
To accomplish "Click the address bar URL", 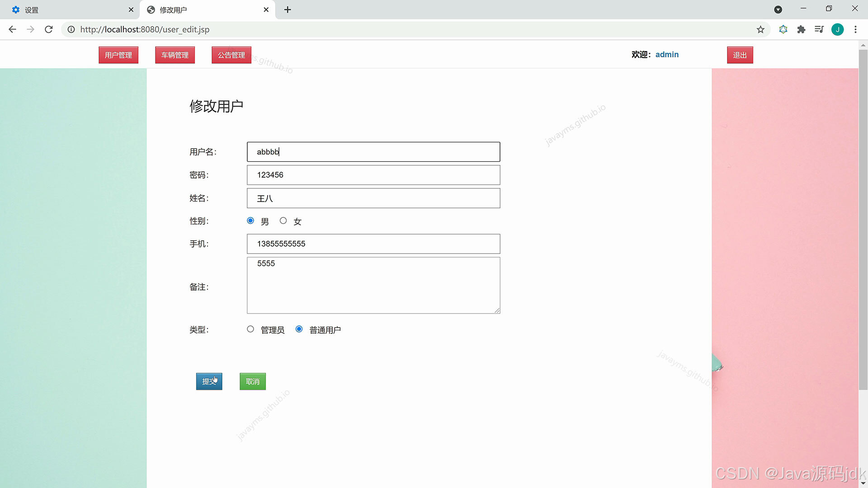I will [145, 29].
